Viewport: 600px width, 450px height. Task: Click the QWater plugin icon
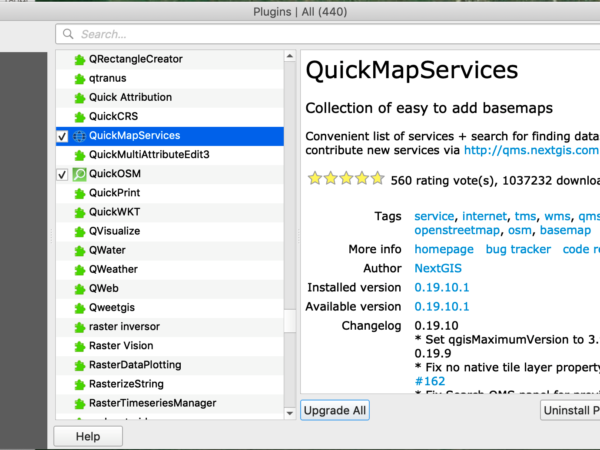pos(80,251)
